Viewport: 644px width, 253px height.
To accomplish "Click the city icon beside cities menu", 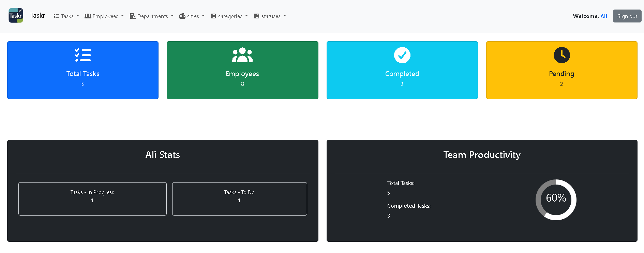I will 182,16.
